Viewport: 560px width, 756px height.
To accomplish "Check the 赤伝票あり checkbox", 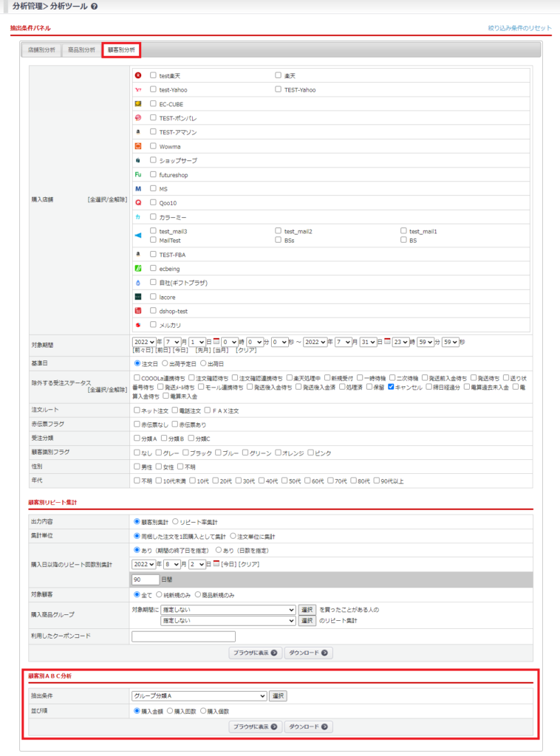I will 174,425.
